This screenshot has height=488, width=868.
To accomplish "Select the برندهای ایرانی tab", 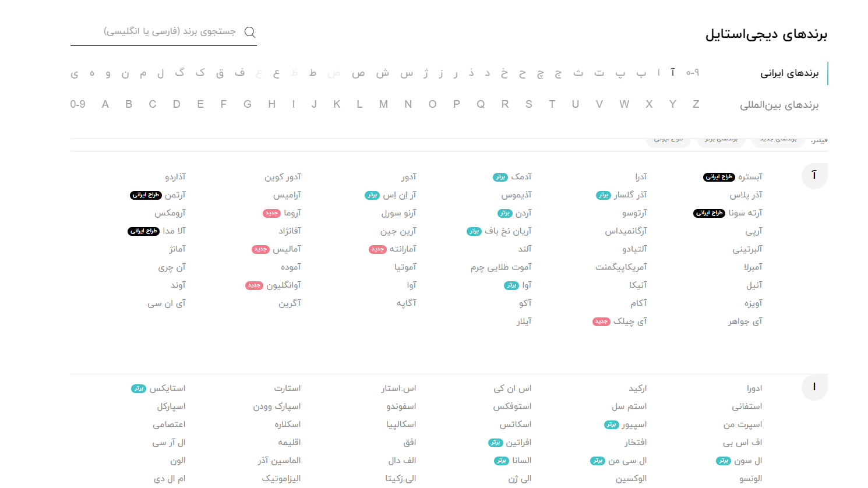I will coord(789,73).
